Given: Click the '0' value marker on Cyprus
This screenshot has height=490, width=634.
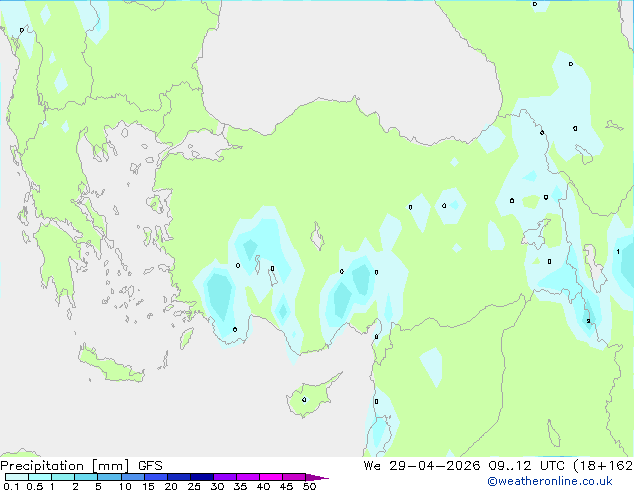Looking at the screenshot, I should click(x=304, y=400).
